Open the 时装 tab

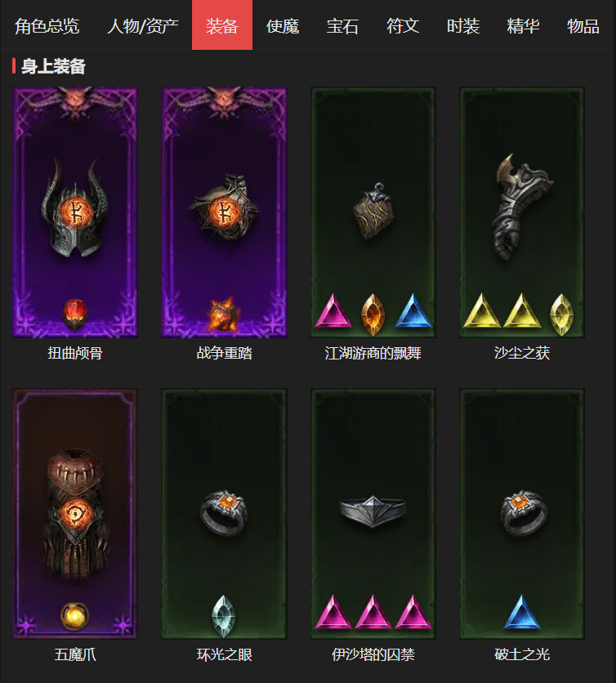pos(463,26)
